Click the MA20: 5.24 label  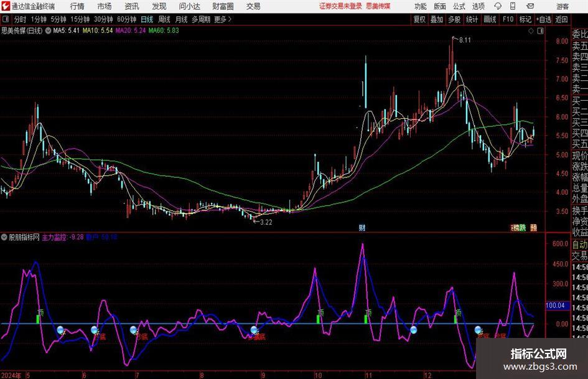(131, 30)
